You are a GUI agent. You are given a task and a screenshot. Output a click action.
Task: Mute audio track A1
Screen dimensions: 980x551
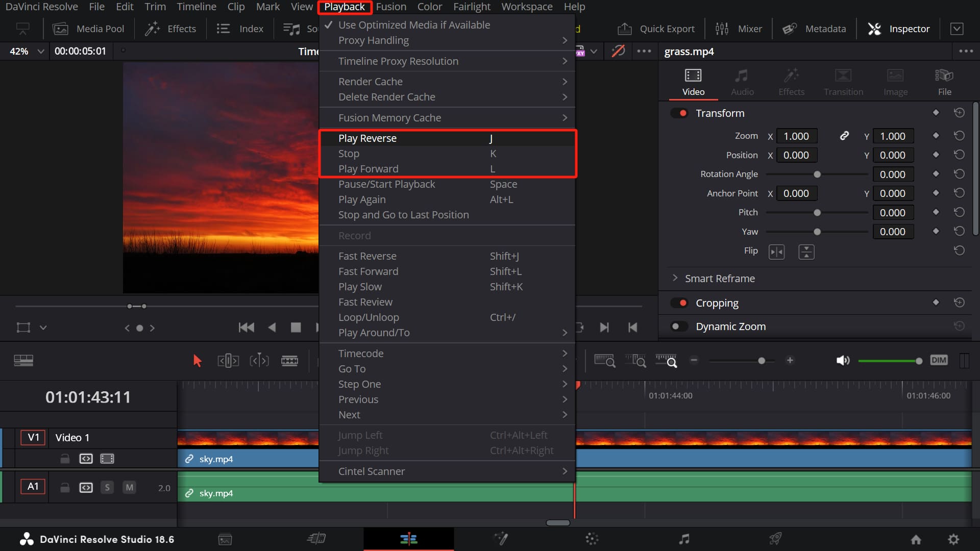click(x=130, y=487)
